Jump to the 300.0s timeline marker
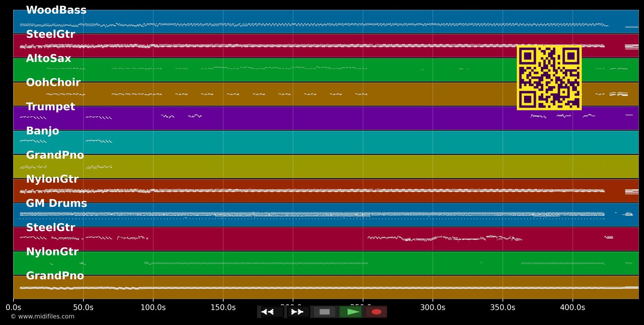This screenshot has height=325, width=644. click(x=432, y=307)
